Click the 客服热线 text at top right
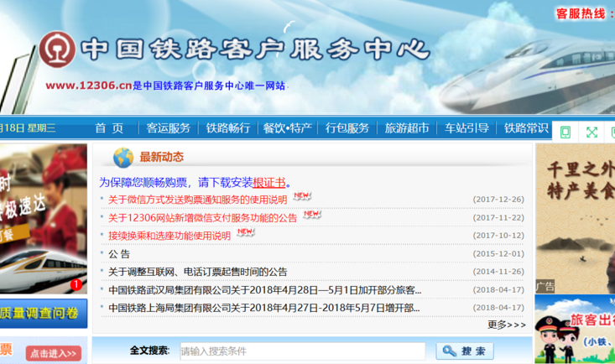The width and height of the screenshot is (615, 364). click(581, 13)
